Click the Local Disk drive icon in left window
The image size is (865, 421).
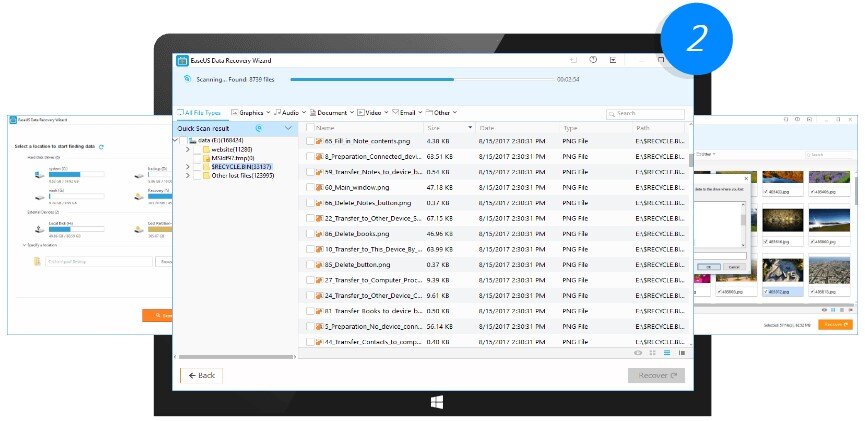(39, 228)
